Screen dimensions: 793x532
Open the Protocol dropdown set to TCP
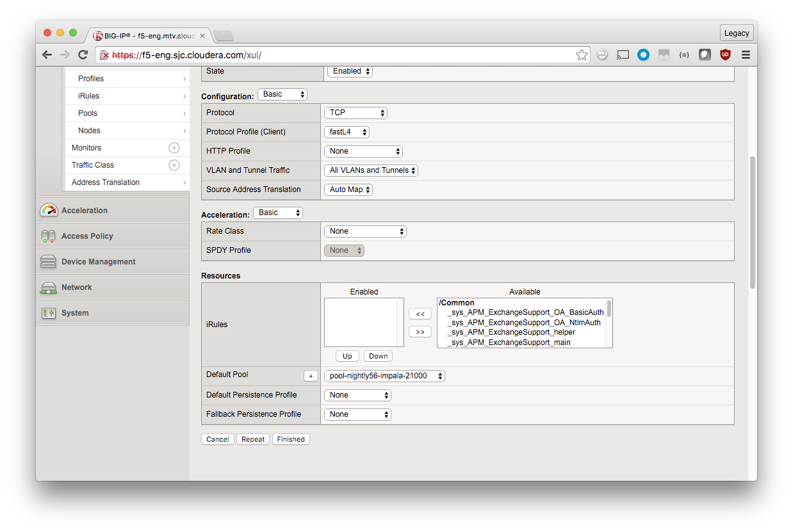[x=356, y=113]
